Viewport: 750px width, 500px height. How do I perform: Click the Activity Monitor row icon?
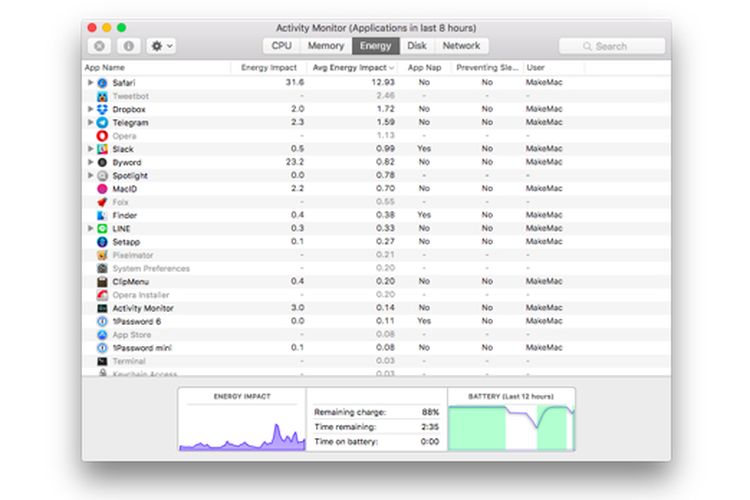[x=102, y=308]
